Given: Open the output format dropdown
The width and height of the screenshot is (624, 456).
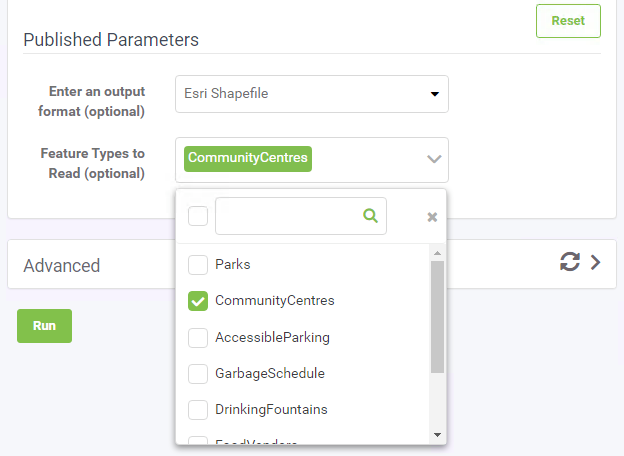Looking at the screenshot, I should click(311, 94).
